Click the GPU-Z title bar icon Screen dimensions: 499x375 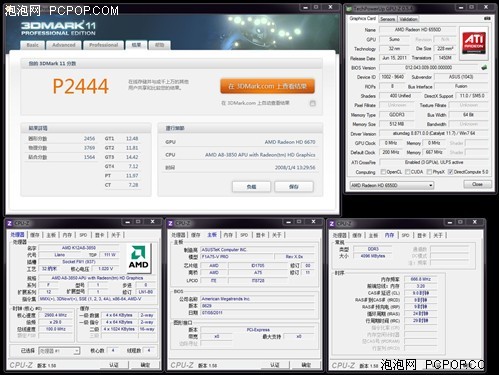click(x=349, y=9)
